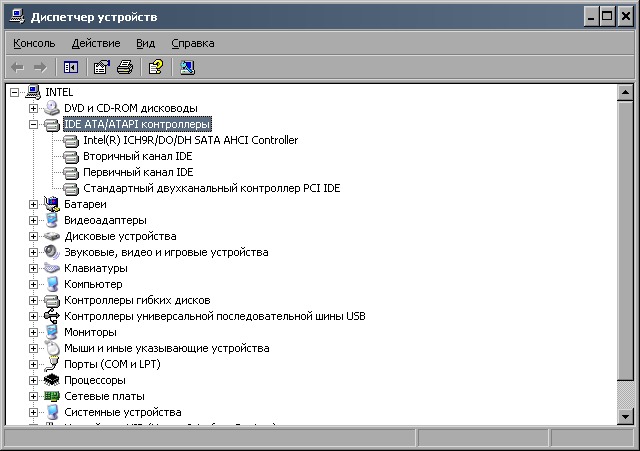Click the USB controllers icon

(52, 316)
